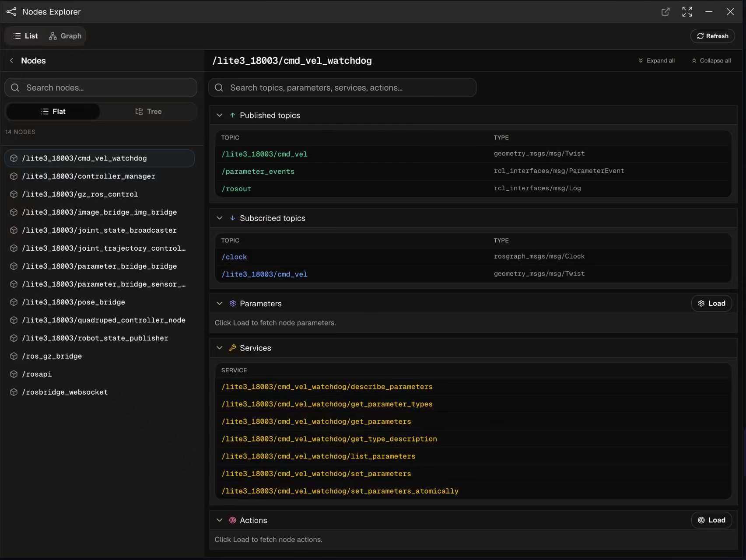Collapse the Services section chevron

[220, 348]
